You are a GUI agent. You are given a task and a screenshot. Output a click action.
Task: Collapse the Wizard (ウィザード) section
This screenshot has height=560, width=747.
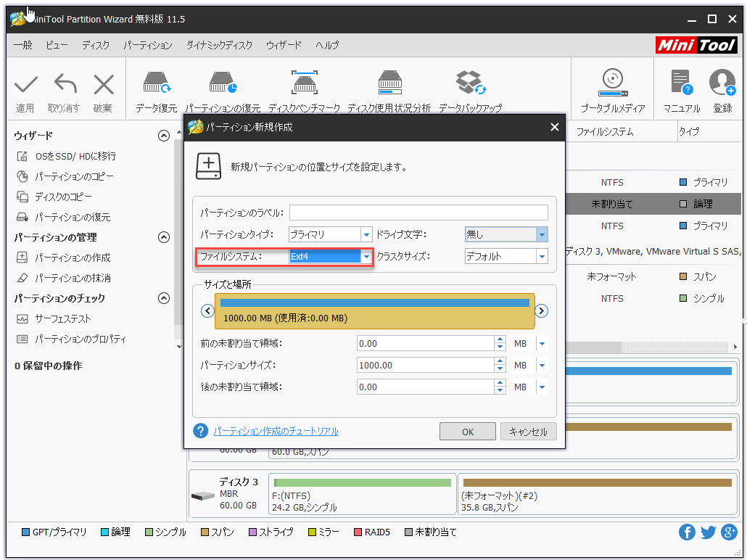coord(163,136)
